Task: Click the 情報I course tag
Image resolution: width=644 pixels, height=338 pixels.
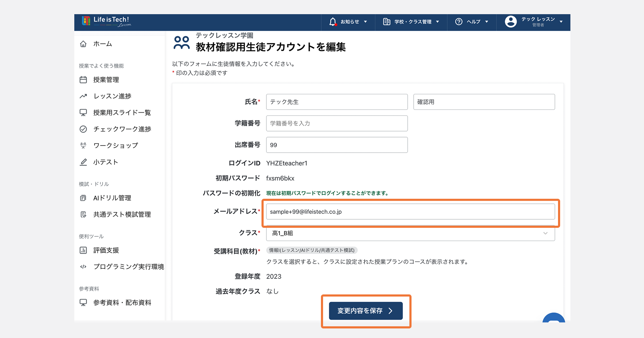Action: 312,250
